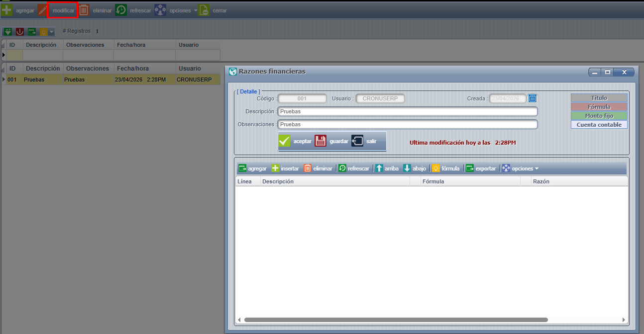
Task: Click the row indicator arrow beside 001
Action: tap(3, 80)
